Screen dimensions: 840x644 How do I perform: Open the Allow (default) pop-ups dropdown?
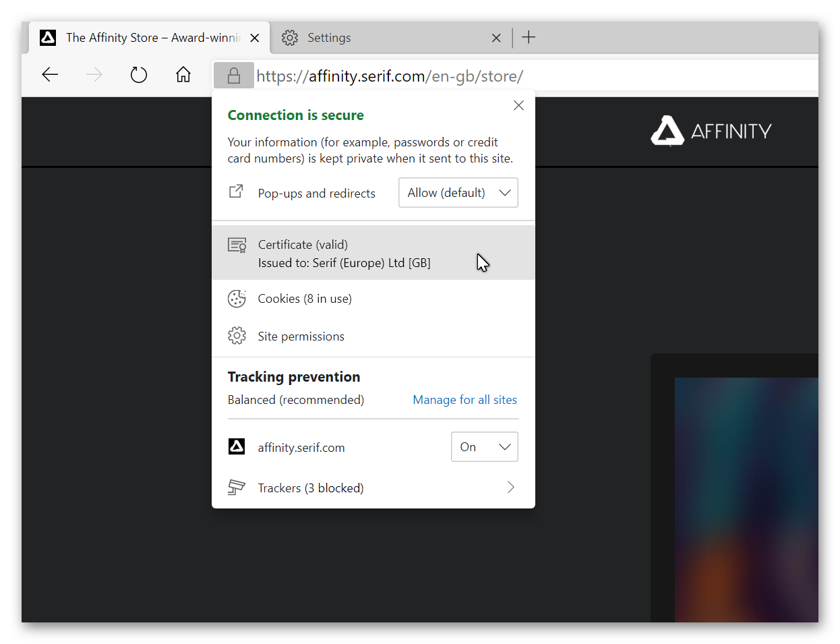[x=458, y=193]
